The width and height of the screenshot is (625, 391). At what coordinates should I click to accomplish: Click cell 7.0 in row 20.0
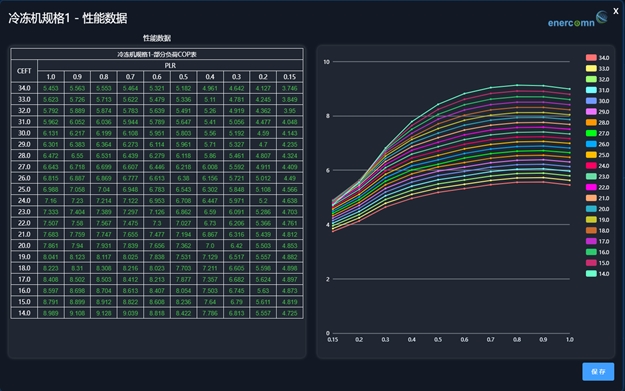[210, 246]
